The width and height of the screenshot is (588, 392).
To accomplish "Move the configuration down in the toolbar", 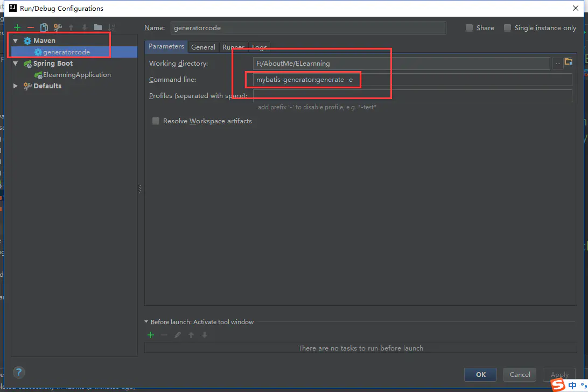I will point(85,27).
